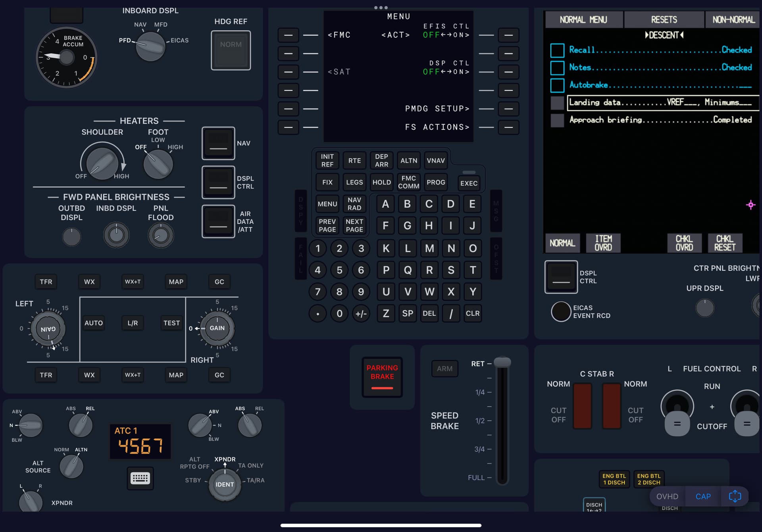Click the left fuel control switch
Screen dimensions: 762x532
pos(677,413)
